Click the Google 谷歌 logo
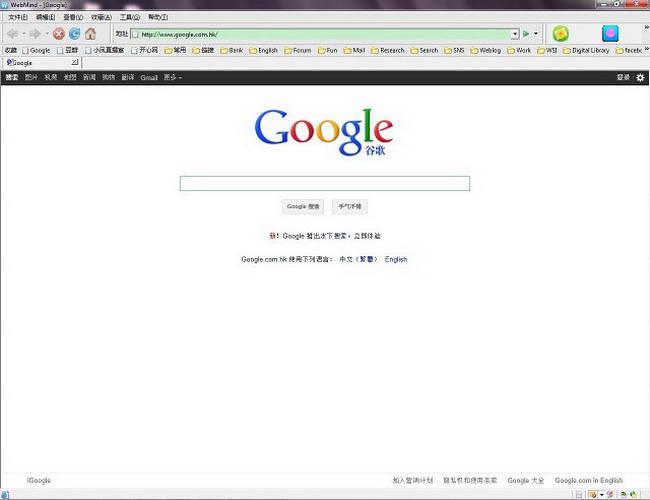Viewport: 650px width, 500px height. [x=324, y=133]
